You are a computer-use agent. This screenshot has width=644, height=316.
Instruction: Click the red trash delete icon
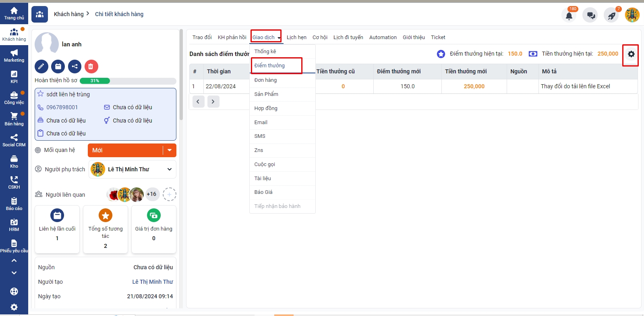[91, 67]
